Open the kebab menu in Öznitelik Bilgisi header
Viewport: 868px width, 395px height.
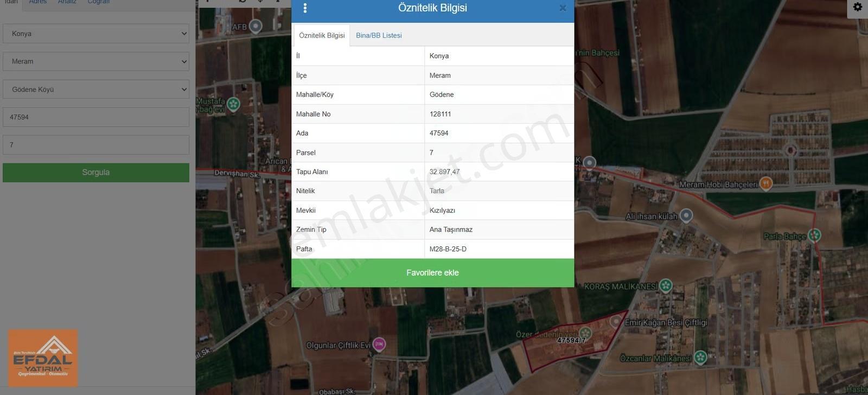click(305, 8)
